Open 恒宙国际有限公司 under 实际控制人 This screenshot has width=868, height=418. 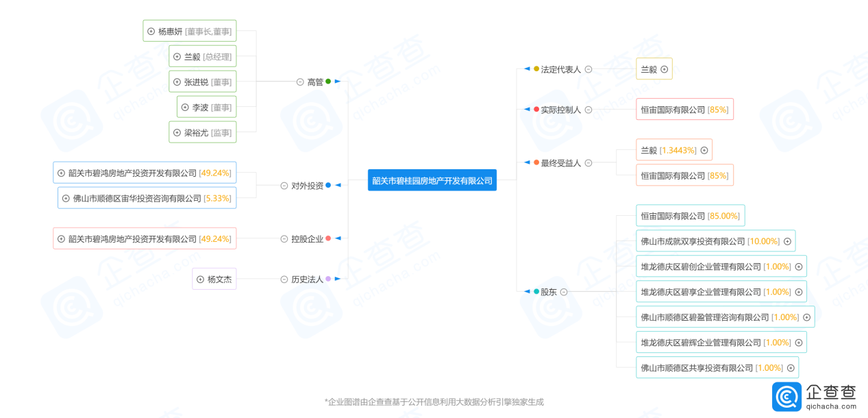click(684, 110)
